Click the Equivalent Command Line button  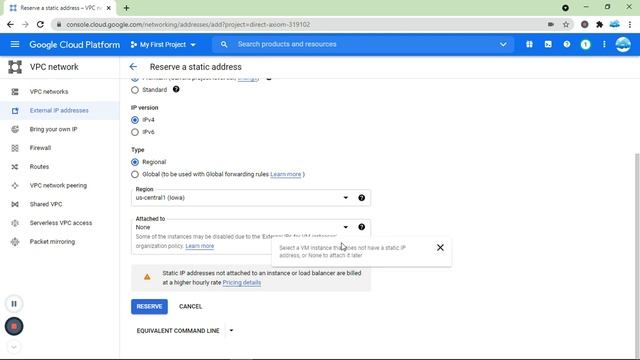click(x=178, y=331)
